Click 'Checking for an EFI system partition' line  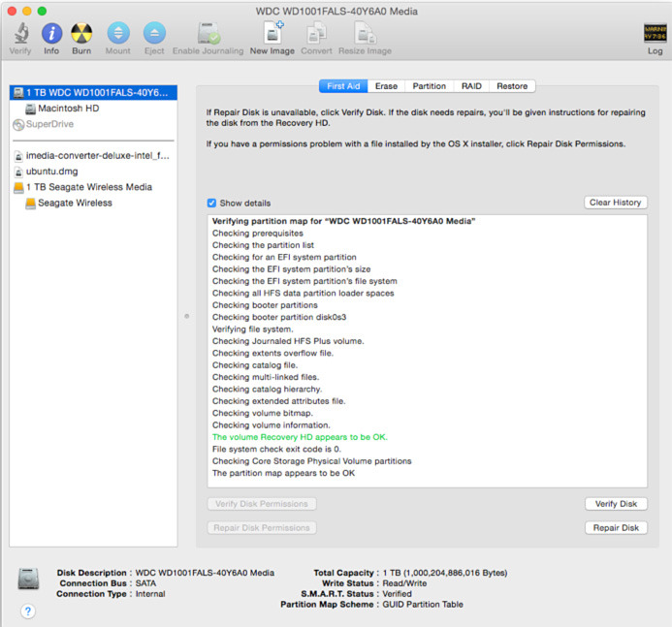[284, 258]
